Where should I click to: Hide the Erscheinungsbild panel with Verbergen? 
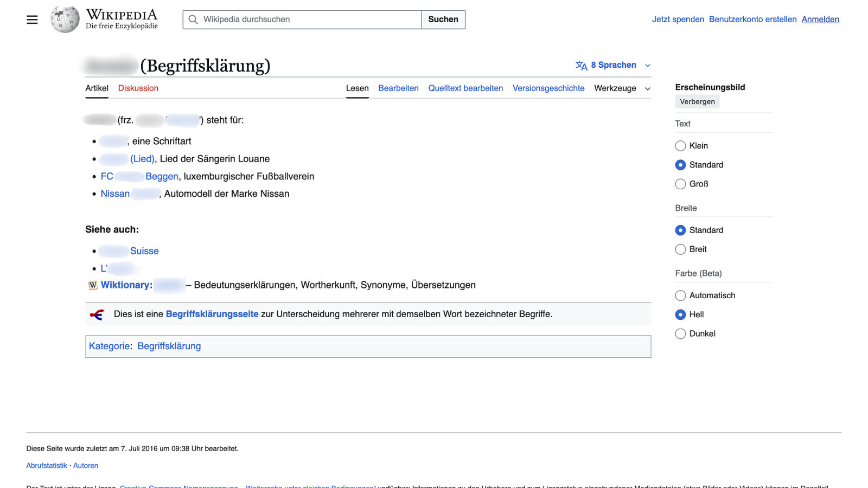(697, 102)
